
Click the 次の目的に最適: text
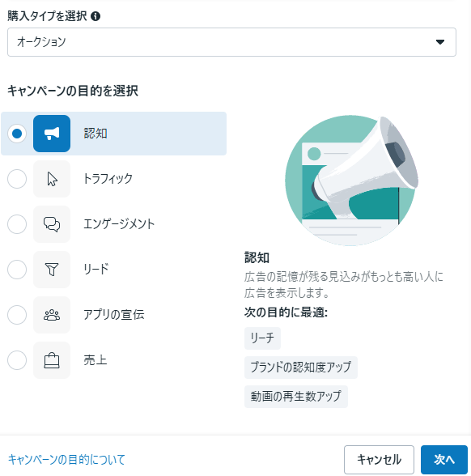[286, 312]
